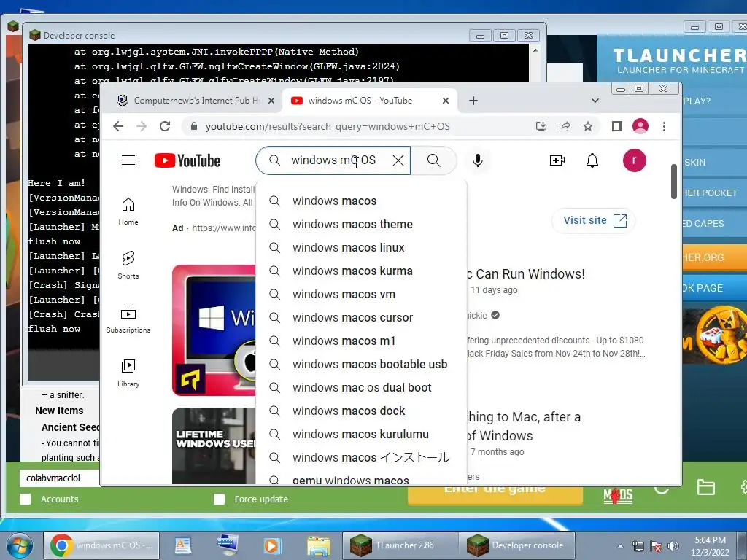Switch to Developer console taskbar button
This screenshot has width=747, height=560.
pos(517,545)
